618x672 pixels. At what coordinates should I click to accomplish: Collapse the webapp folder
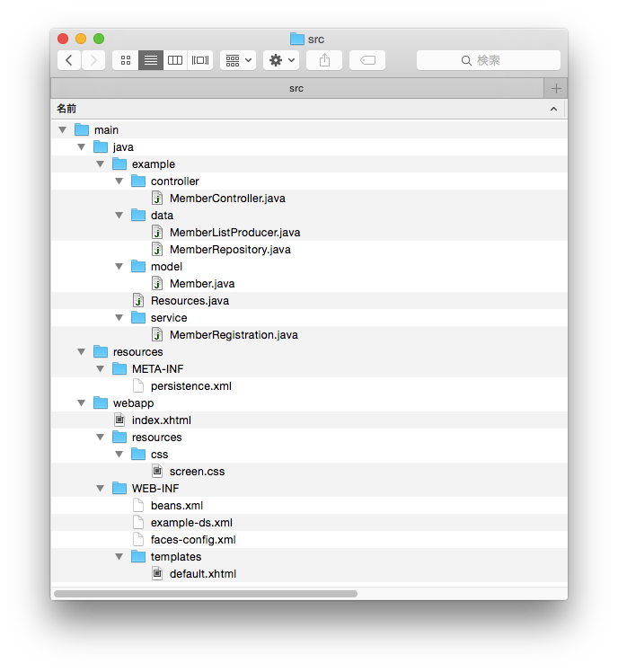(82, 402)
